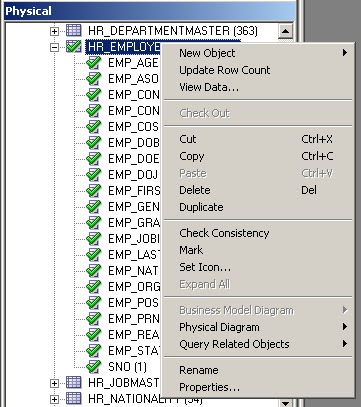This screenshot has height=407, width=361.
Task: Select Mark in the context menu
Action: [258, 250]
